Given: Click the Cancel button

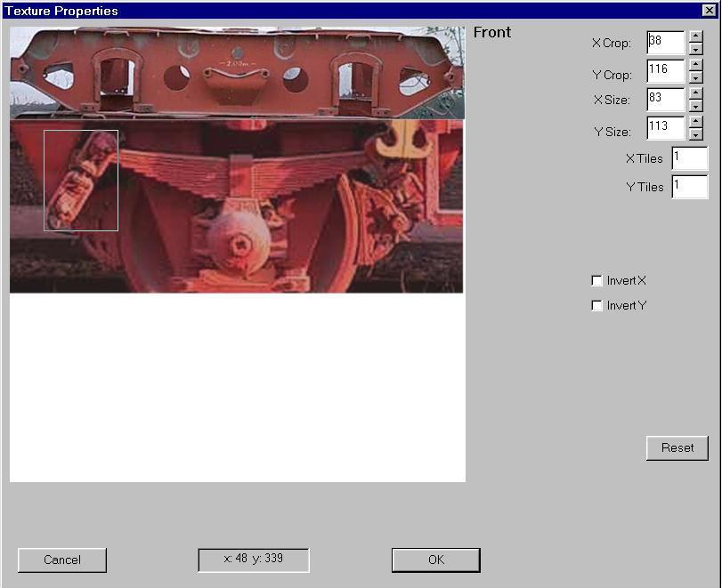Looking at the screenshot, I should tap(62, 560).
